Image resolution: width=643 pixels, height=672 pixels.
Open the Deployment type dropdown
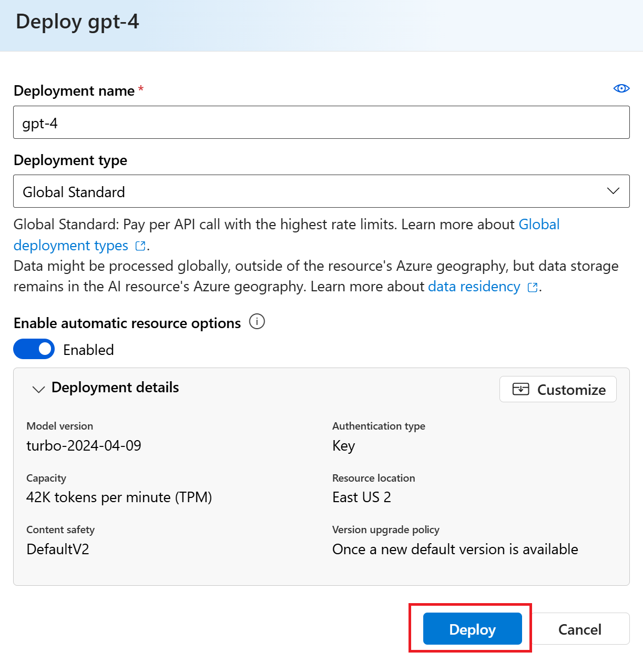[321, 191]
